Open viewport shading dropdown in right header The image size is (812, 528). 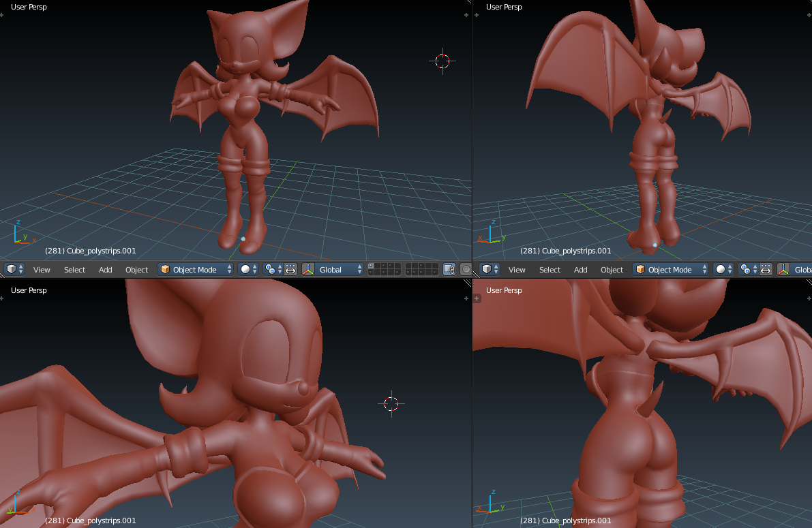coord(723,269)
